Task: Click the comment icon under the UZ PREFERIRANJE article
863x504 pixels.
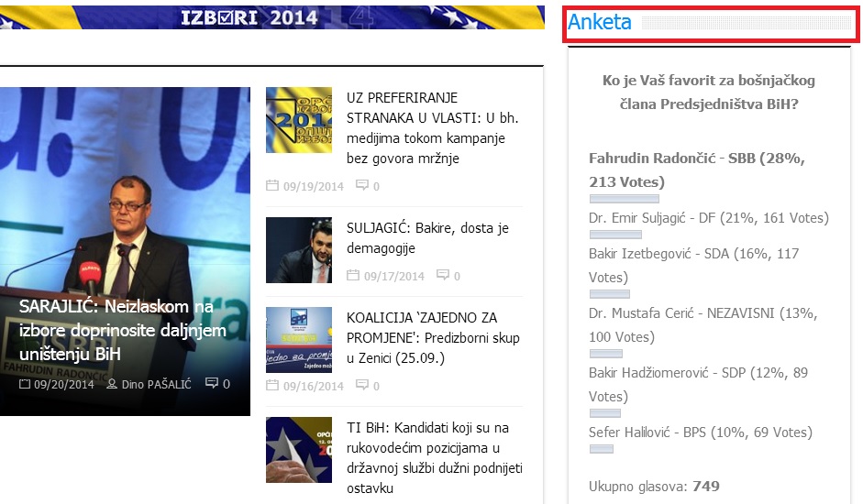Action: 361,186
